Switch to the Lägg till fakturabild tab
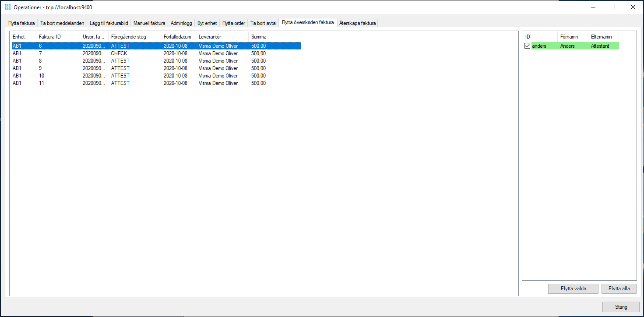This screenshot has width=644, height=317. click(109, 23)
